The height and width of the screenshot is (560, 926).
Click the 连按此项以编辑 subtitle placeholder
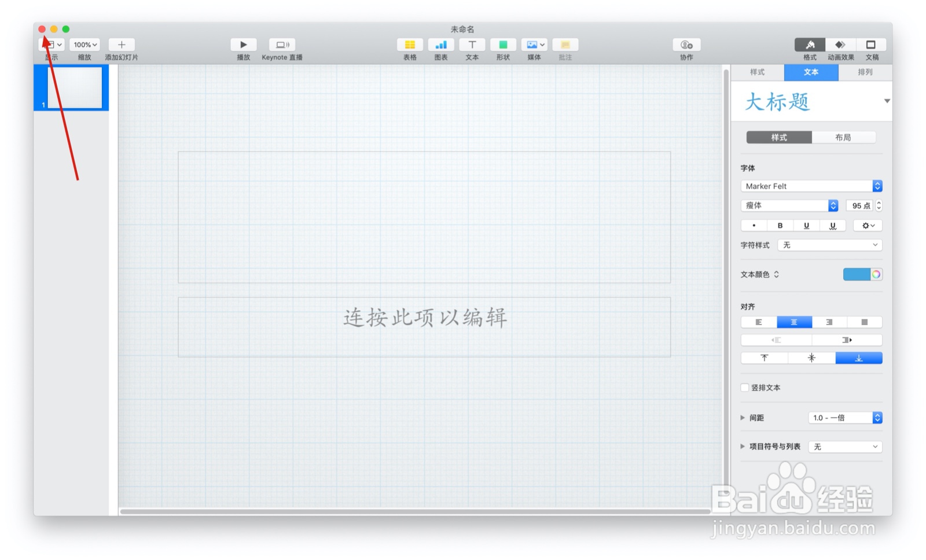pyautogui.click(x=424, y=327)
